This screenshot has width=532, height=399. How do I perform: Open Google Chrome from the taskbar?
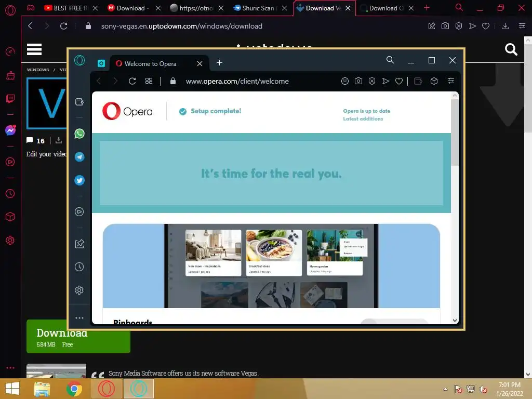point(74,389)
